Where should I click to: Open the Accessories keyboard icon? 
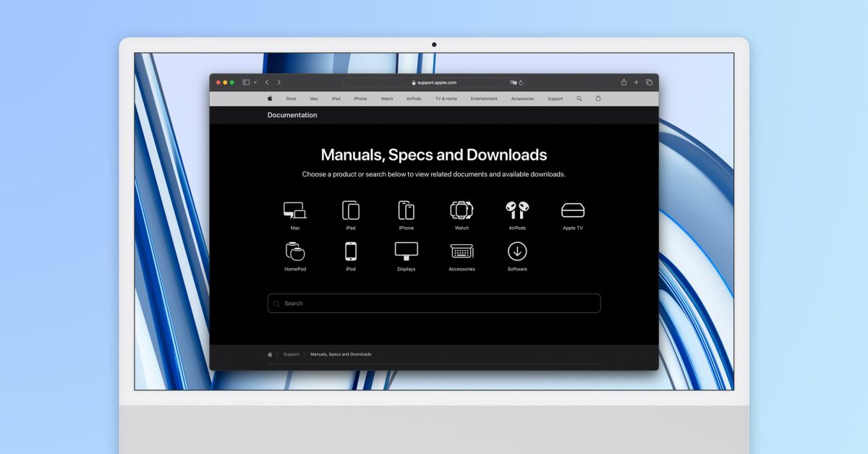[x=462, y=252]
